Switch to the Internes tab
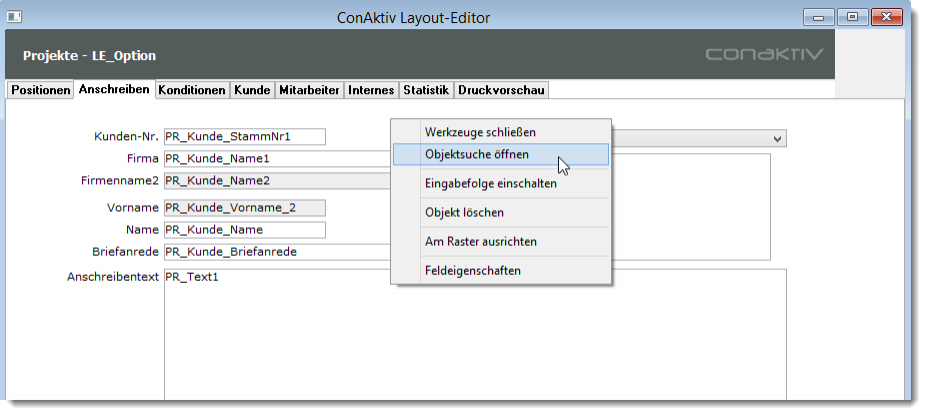The width and height of the screenshot is (926, 415). (371, 90)
